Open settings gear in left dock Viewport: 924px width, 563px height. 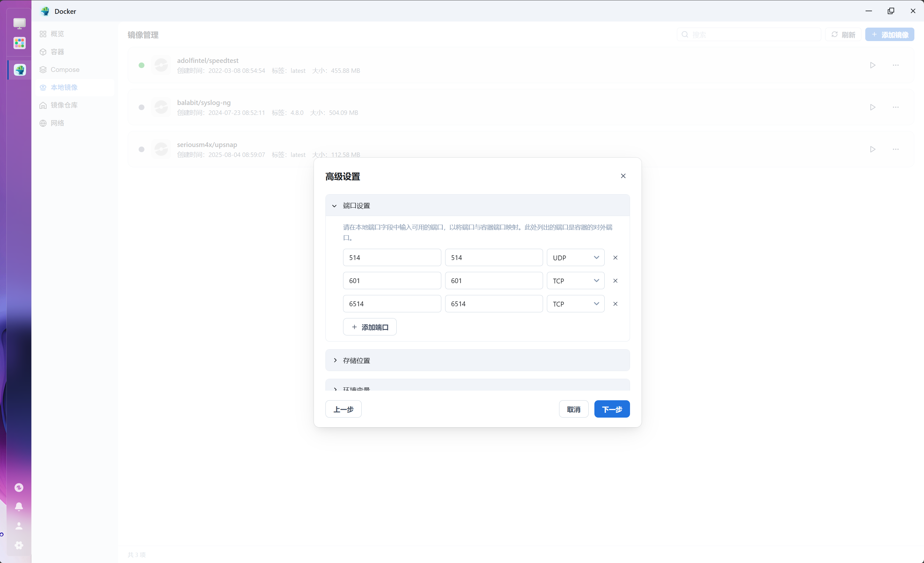pyautogui.click(x=19, y=545)
